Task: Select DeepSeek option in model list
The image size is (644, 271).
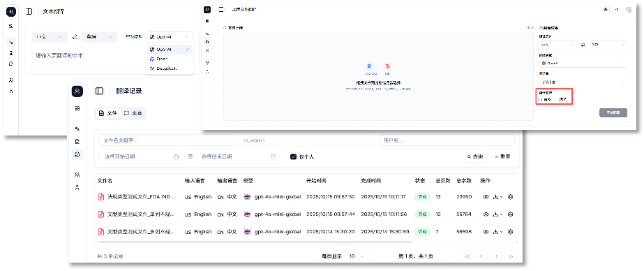Action: point(170,68)
